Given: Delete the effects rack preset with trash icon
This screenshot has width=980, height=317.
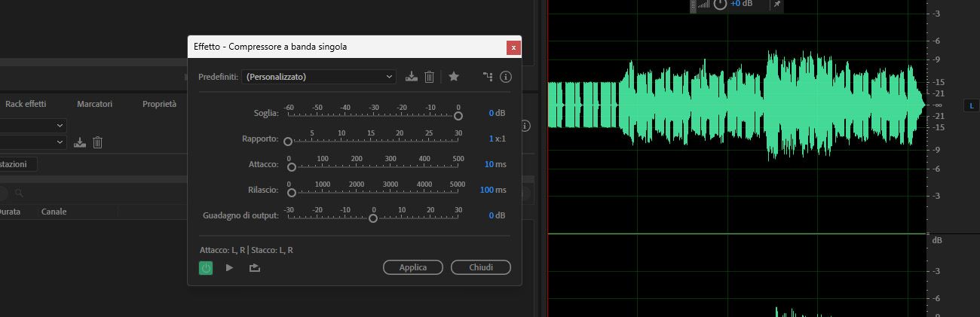Looking at the screenshot, I should pyautogui.click(x=97, y=142).
